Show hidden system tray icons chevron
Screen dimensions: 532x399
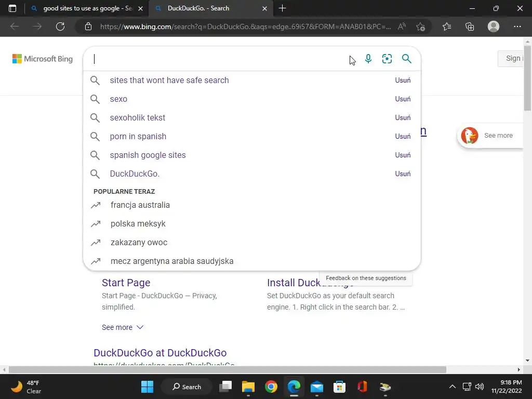point(453,387)
